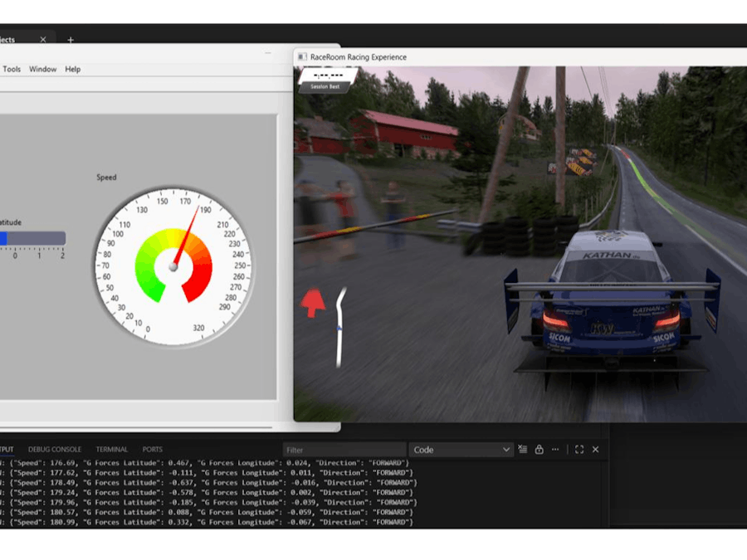This screenshot has width=747, height=560.
Task: Adjust the G Forces Latitude slider
Action: point(33,239)
